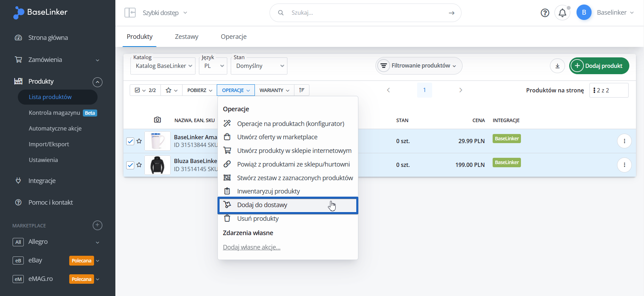Select Usuń produkty
Viewport: 644px width, 296px height.
288,219
